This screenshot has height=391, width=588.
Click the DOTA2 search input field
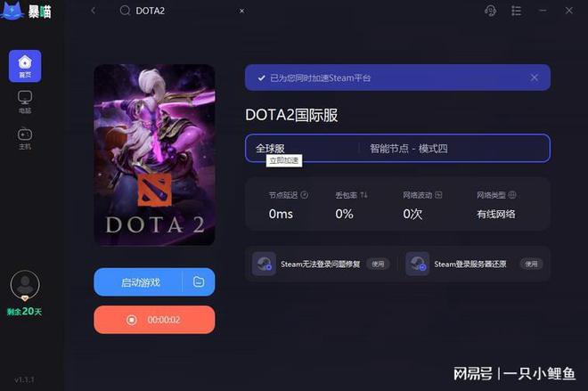point(182,11)
